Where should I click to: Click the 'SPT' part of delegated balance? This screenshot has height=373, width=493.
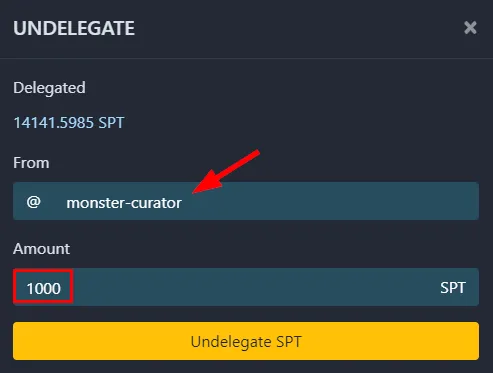111,123
